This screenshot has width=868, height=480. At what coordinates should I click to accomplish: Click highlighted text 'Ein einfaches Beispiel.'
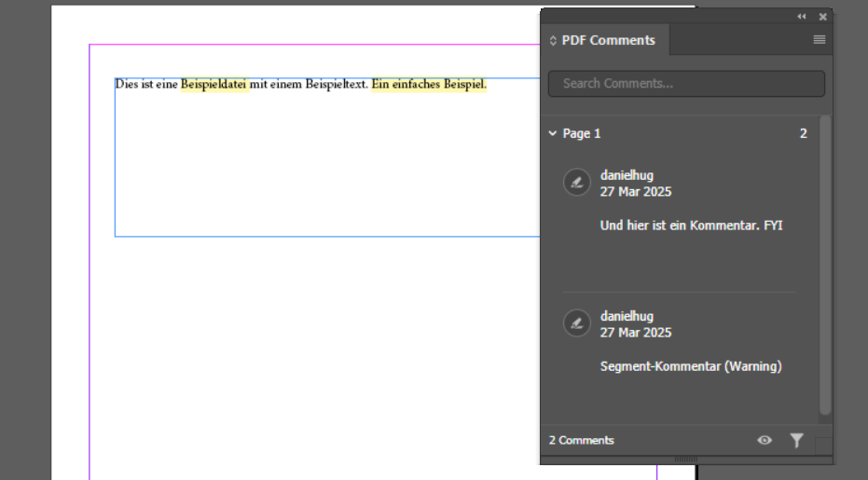(x=429, y=85)
